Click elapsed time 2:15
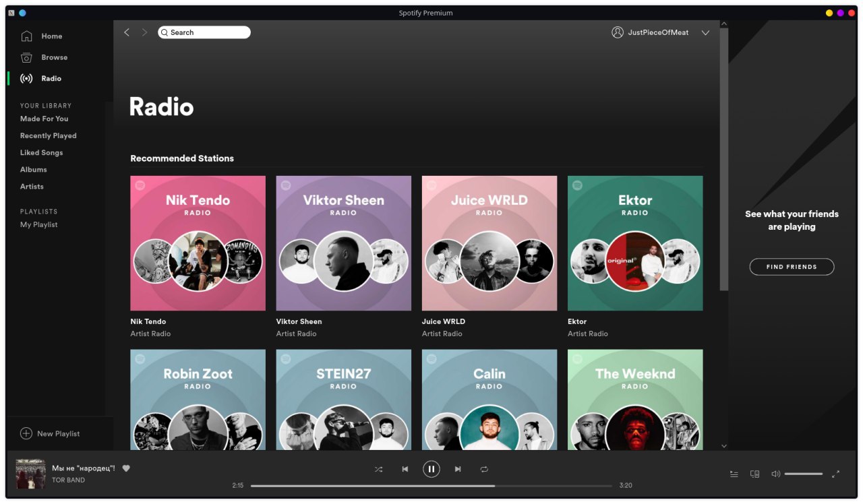863x504 pixels. 238,486
